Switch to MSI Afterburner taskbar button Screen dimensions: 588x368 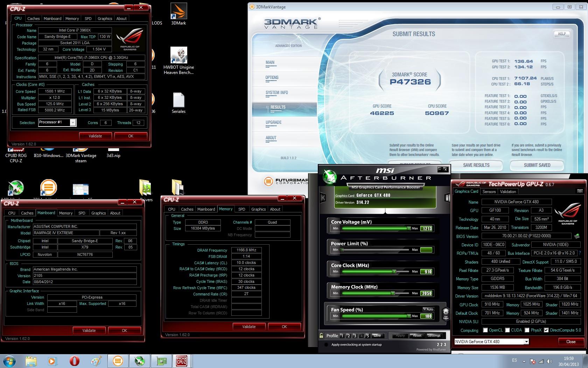(x=140, y=361)
